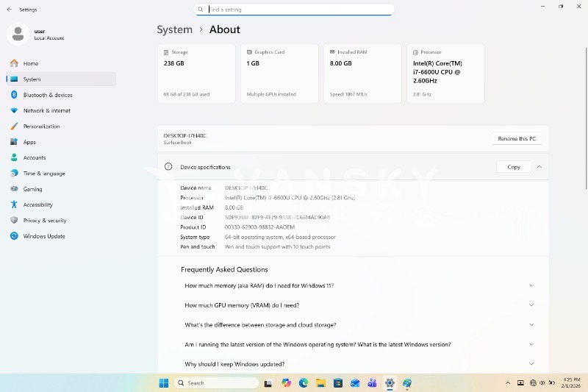The image size is (588, 392).
Task: Click the Settings gear taskbar icon
Action: [x=390, y=383]
